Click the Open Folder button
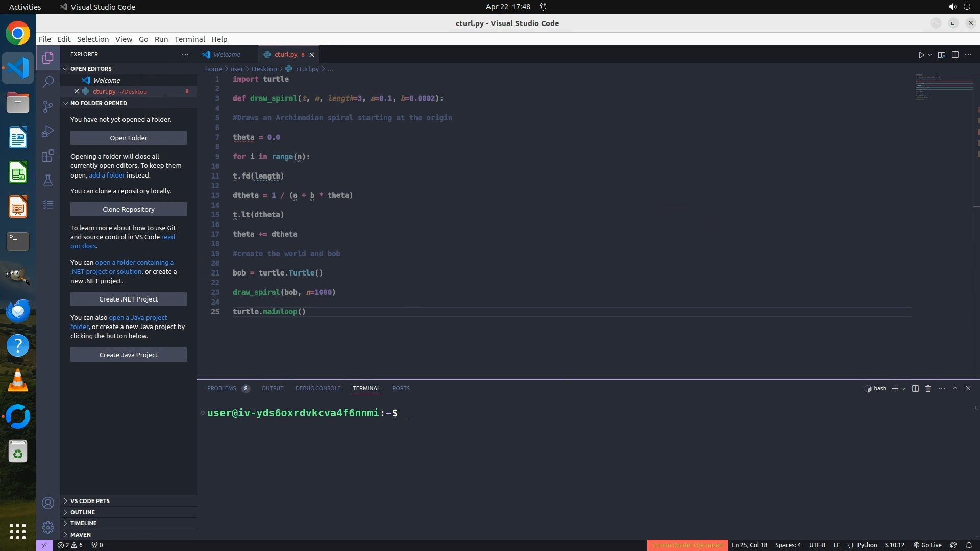Image resolution: width=980 pixels, height=551 pixels. click(x=128, y=138)
